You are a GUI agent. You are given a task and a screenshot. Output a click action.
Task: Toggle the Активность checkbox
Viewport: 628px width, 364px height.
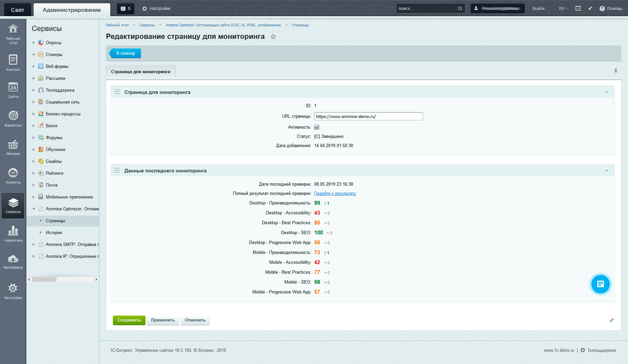pos(316,127)
